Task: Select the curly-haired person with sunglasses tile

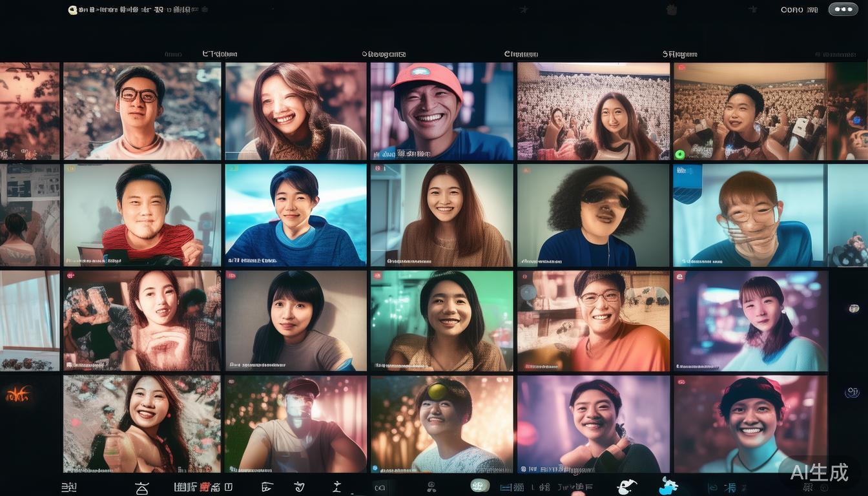Action: click(594, 215)
